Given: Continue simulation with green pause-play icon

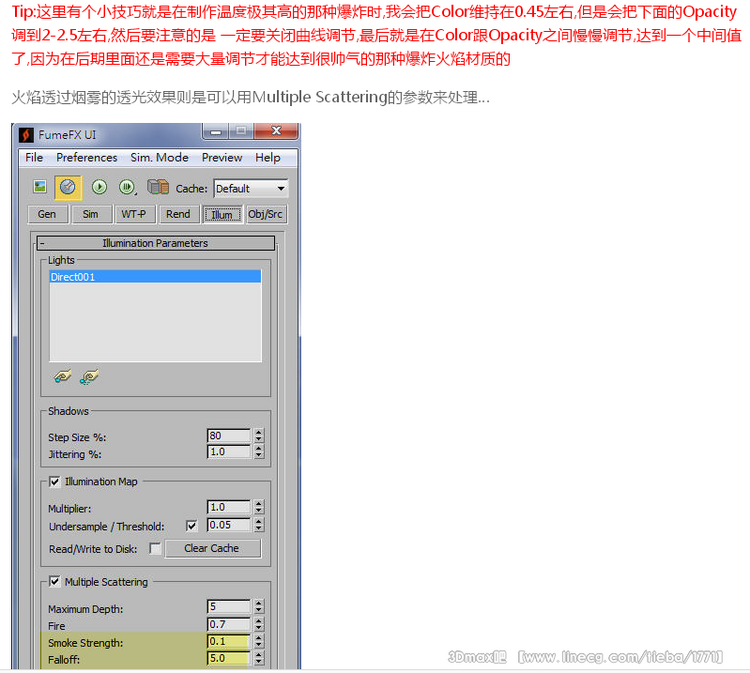Looking at the screenshot, I should pyautogui.click(x=127, y=187).
